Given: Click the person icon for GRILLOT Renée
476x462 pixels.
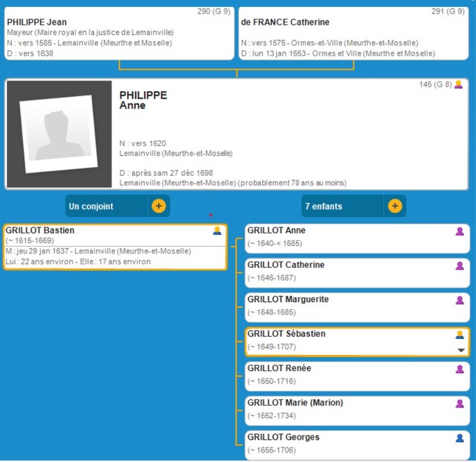Looking at the screenshot, I should [x=460, y=369].
